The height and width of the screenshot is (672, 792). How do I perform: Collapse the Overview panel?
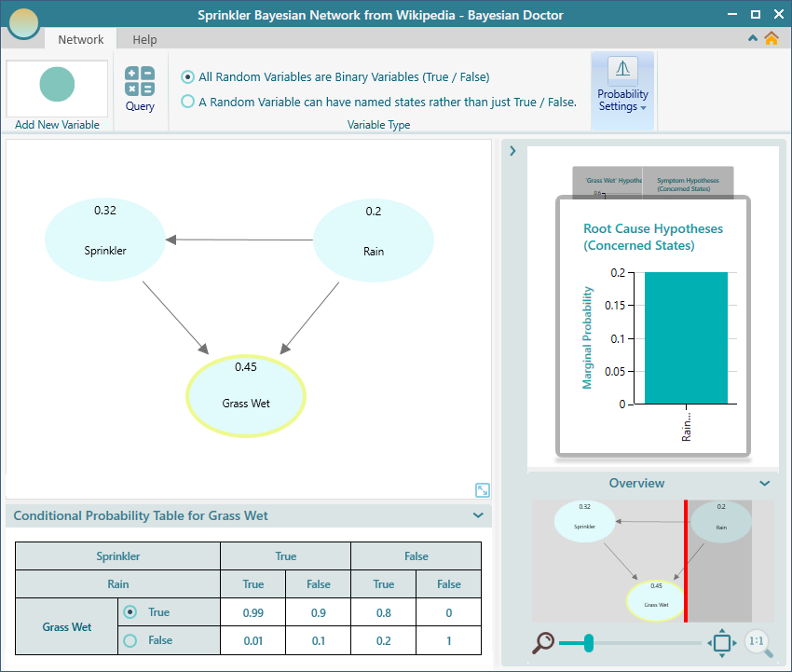point(764,484)
